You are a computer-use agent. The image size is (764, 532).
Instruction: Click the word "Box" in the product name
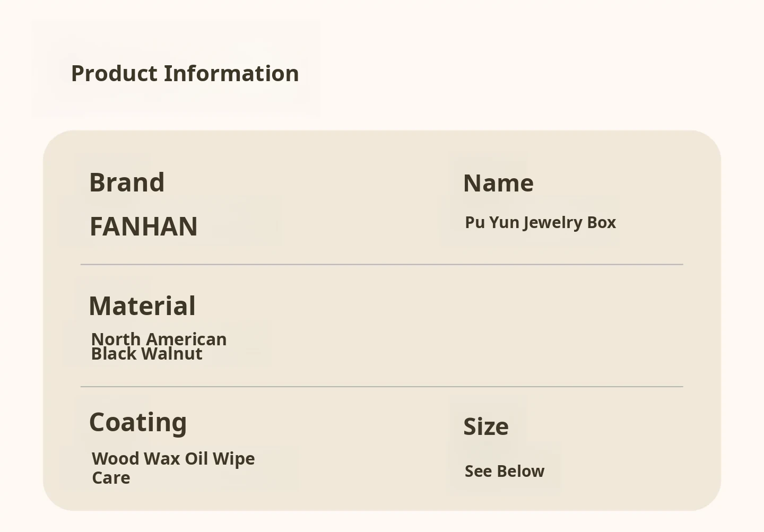(x=602, y=223)
